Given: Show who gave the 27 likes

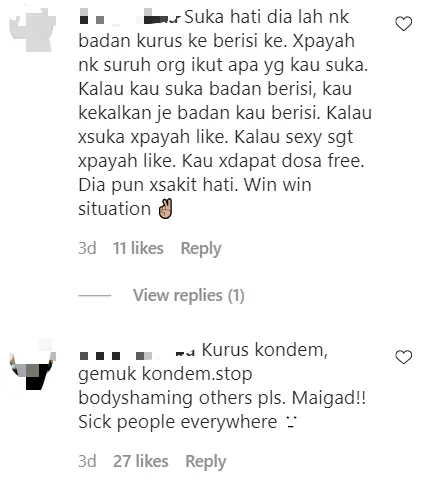Looking at the screenshot, I should [x=141, y=462].
